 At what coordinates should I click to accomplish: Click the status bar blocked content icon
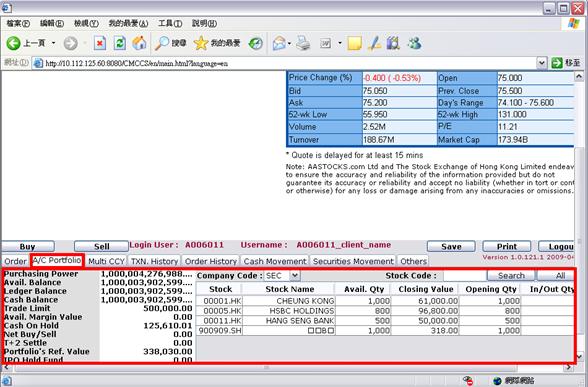click(x=468, y=381)
